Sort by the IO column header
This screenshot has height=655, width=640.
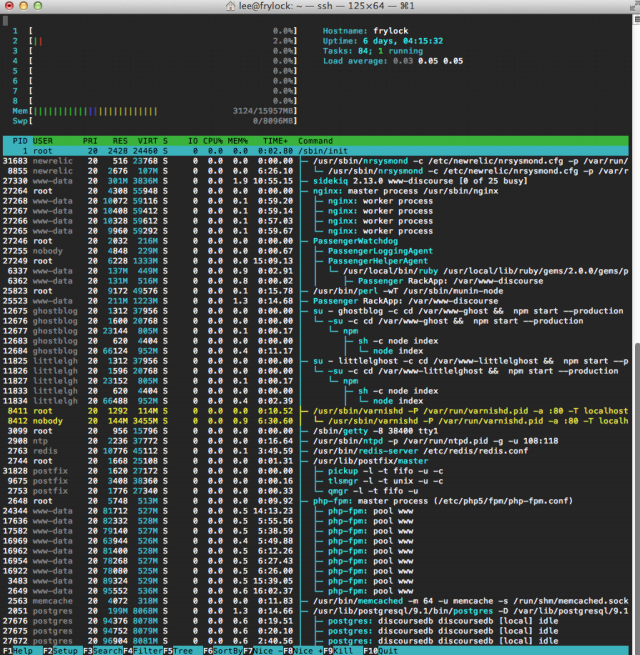pyautogui.click(x=193, y=141)
